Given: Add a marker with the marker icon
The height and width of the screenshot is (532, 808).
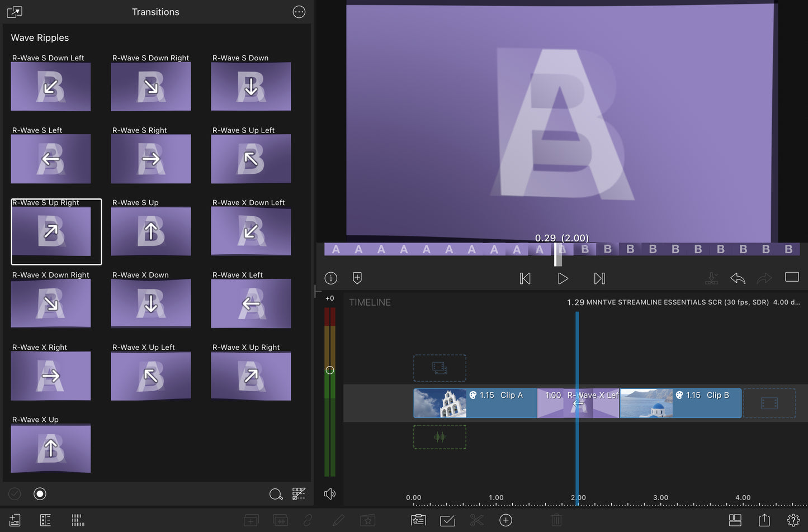Looking at the screenshot, I should click(357, 278).
